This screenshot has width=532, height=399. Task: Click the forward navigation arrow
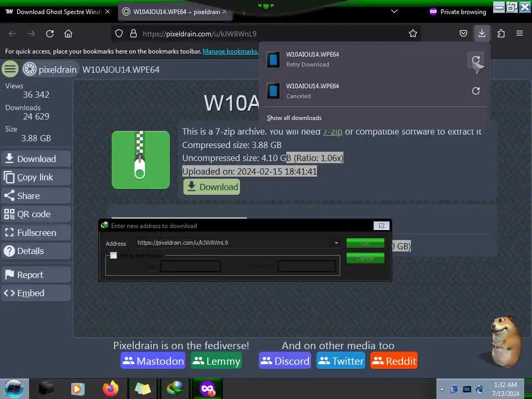point(31,34)
